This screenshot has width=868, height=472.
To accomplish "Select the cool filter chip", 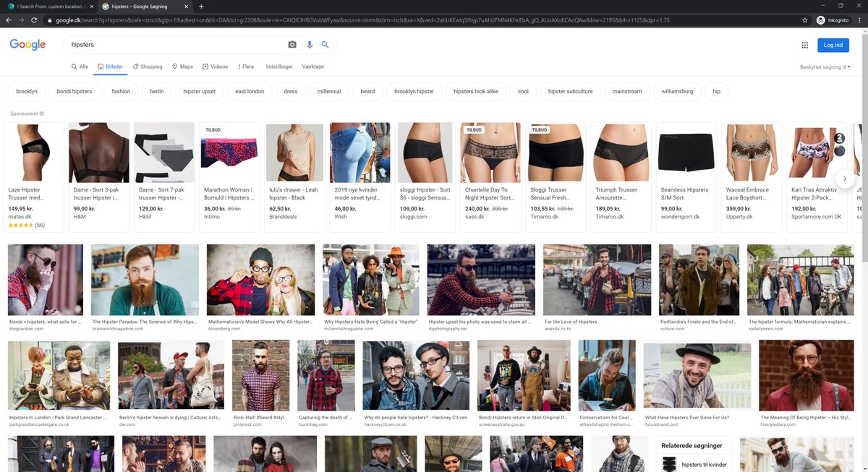I will (524, 92).
